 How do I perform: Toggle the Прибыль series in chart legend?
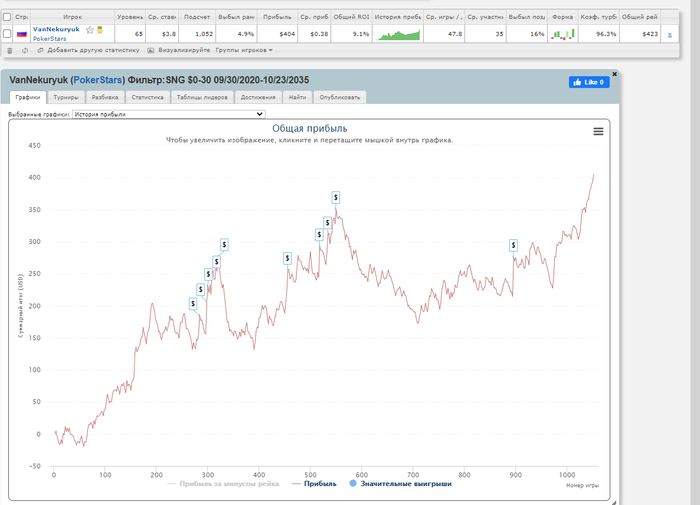[x=314, y=484]
